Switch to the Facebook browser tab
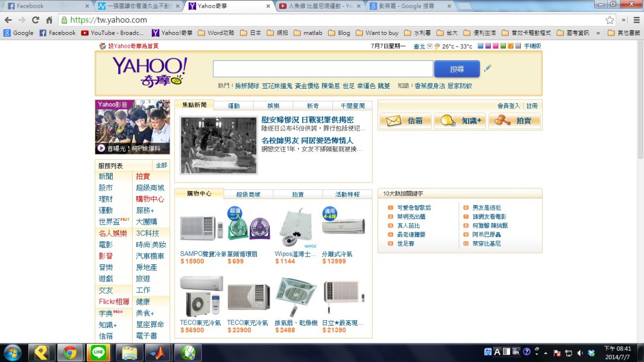 47,6
